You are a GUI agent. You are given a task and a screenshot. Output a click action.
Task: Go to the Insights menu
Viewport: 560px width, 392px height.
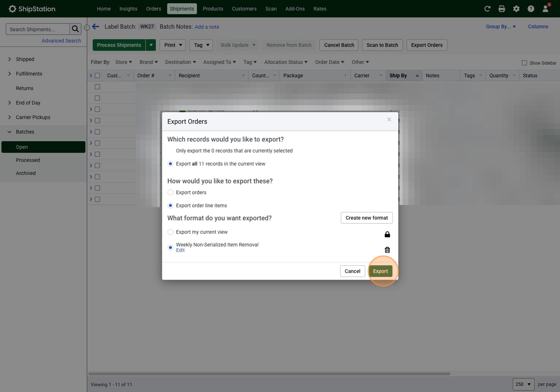(x=128, y=9)
